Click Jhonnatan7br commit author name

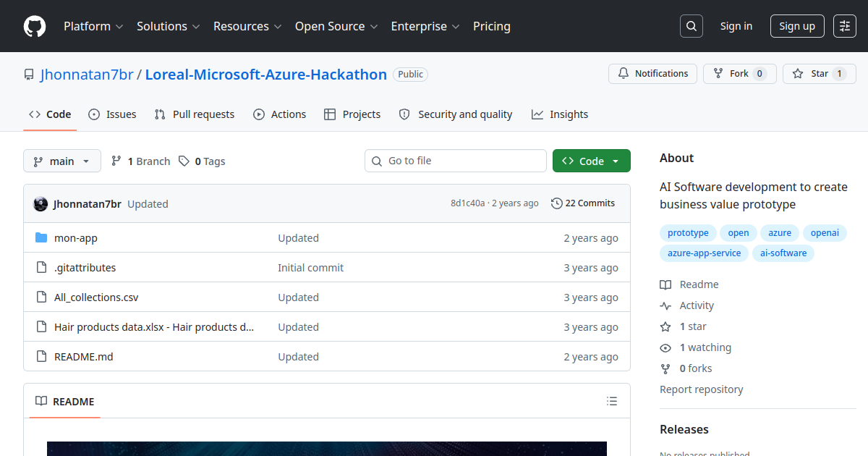[88, 204]
